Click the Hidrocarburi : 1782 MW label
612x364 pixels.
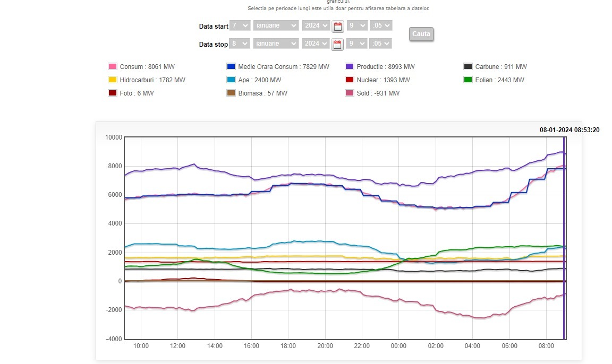pos(152,80)
